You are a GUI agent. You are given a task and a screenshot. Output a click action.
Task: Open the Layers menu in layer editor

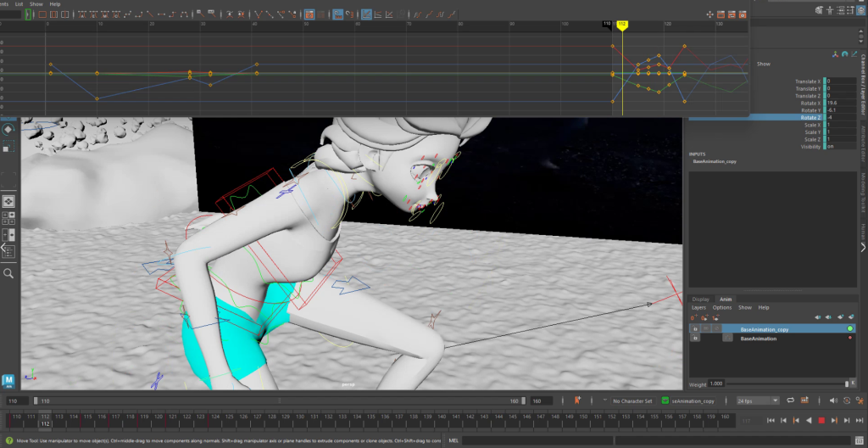tap(698, 308)
